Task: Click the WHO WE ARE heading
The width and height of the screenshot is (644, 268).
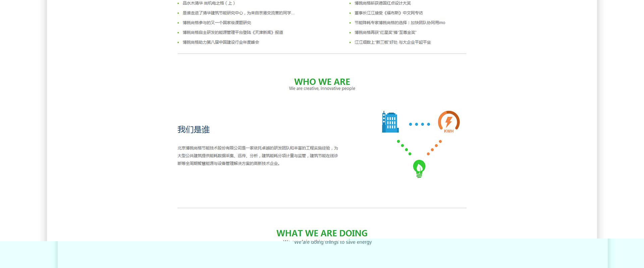Action: pyautogui.click(x=322, y=82)
